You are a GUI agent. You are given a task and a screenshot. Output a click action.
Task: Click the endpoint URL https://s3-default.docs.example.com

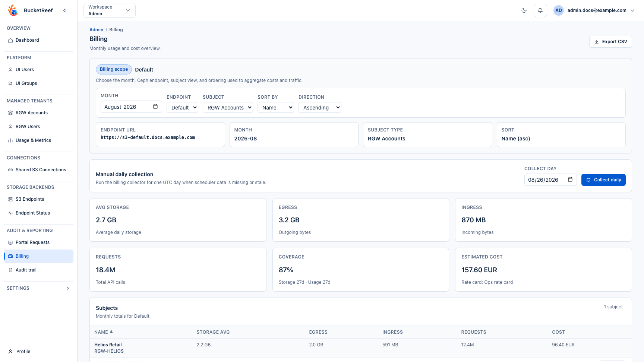click(148, 137)
